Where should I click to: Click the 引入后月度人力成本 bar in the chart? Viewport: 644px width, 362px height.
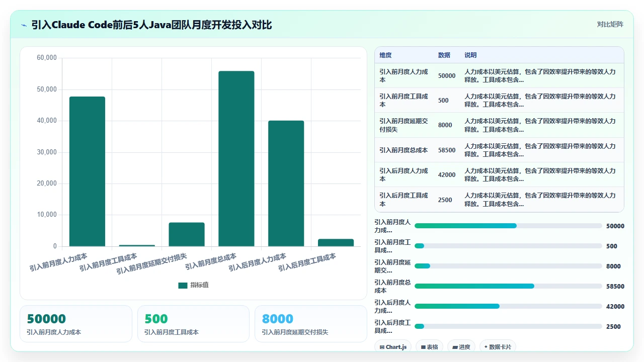click(286, 184)
